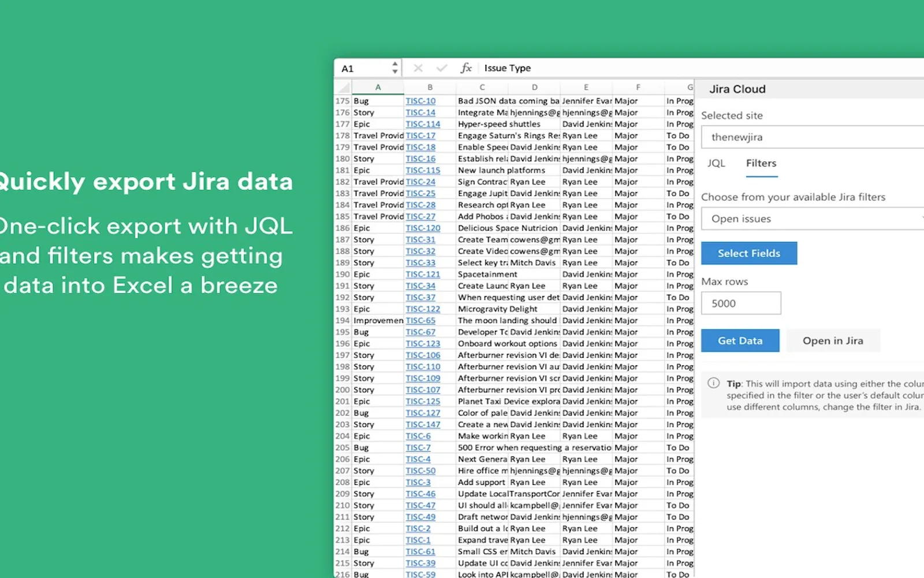The width and height of the screenshot is (924, 578).
Task: Select column F header
Action: coord(638,87)
